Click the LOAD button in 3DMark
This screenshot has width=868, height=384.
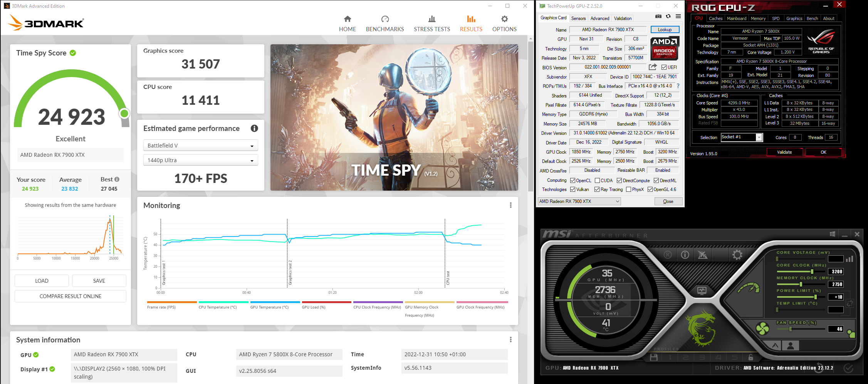(42, 281)
